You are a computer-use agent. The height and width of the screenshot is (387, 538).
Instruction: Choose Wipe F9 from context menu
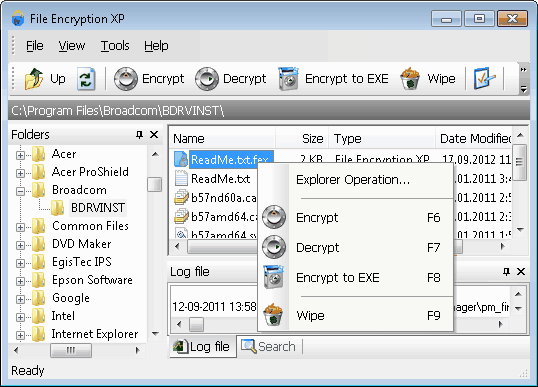tap(355, 315)
